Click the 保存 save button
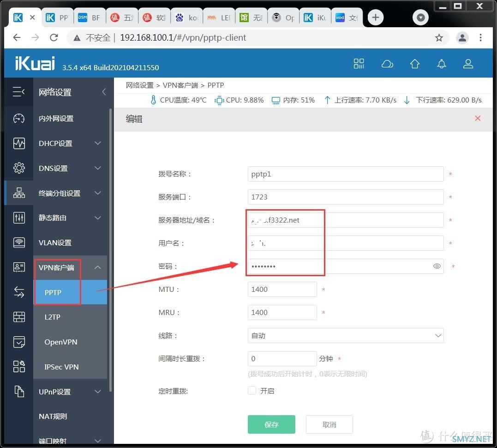This screenshot has height=448, width=497. [x=271, y=424]
